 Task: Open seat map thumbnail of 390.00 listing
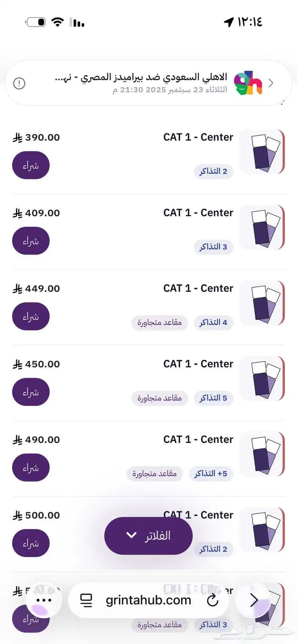(262, 152)
